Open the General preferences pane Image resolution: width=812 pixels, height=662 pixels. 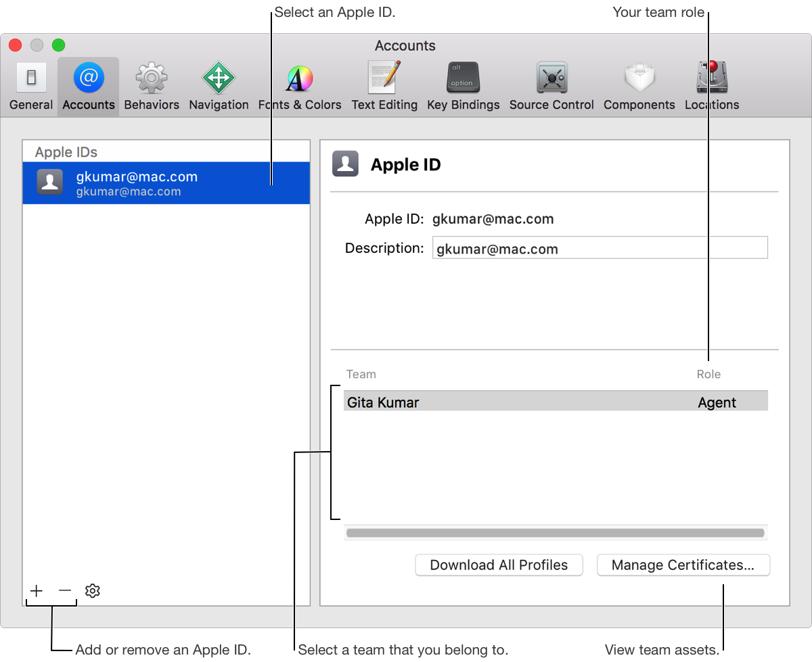[x=31, y=86]
